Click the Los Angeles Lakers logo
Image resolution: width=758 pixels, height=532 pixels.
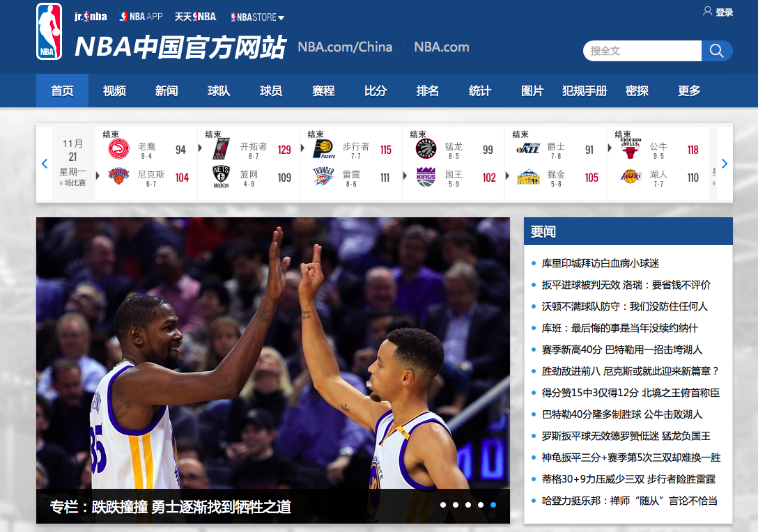[631, 176]
